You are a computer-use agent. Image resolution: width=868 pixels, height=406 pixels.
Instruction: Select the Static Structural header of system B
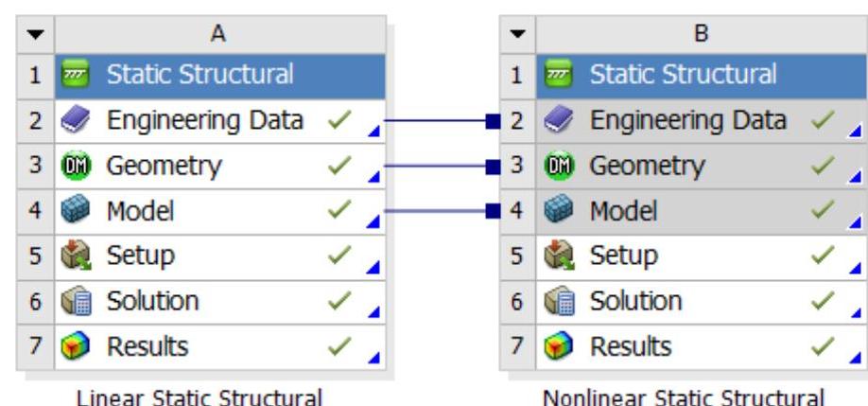coord(683,76)
